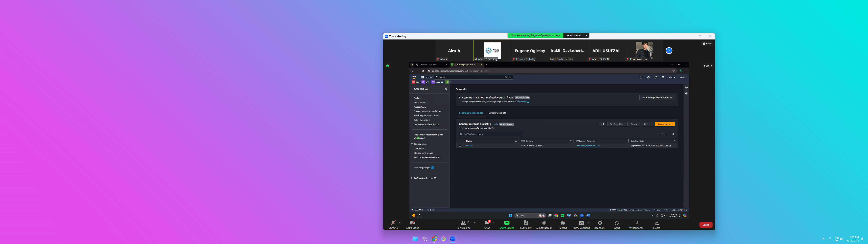Click the red Leave button
The image size is (868, 244).
pos(706,225)
